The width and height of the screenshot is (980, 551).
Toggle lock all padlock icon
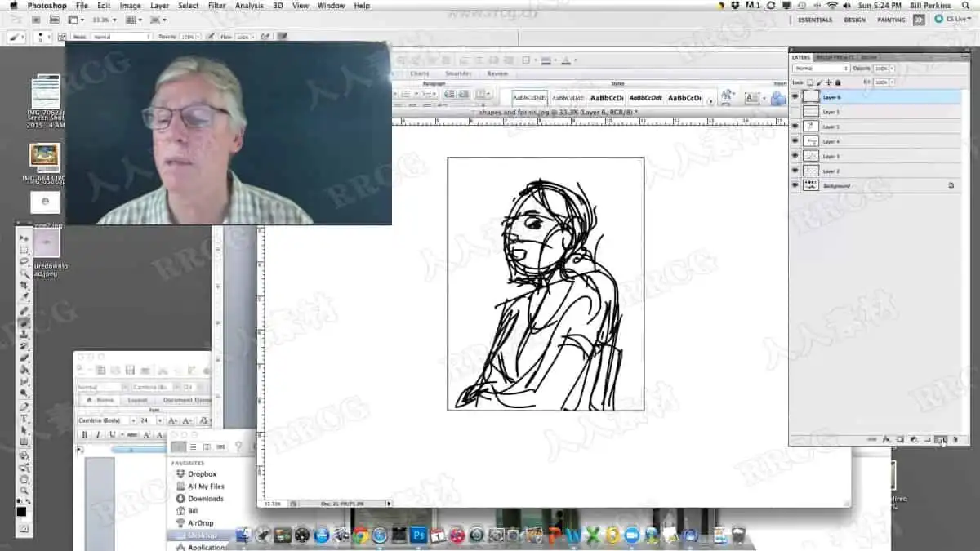(838, 82)
